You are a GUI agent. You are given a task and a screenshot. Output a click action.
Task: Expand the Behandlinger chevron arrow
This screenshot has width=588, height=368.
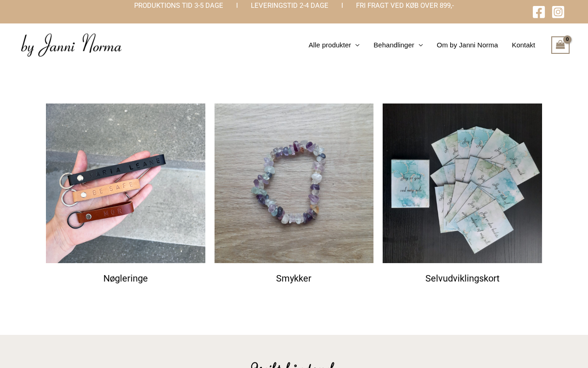(421, 45)
